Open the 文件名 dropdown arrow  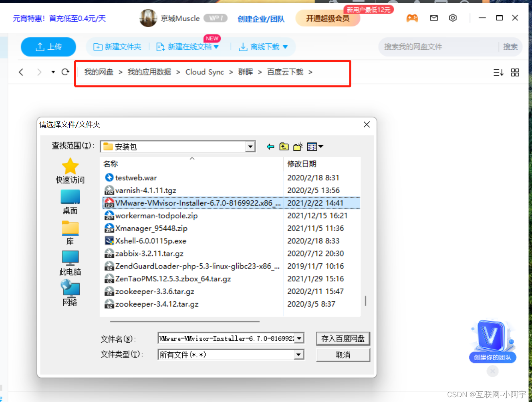point(299,339)
